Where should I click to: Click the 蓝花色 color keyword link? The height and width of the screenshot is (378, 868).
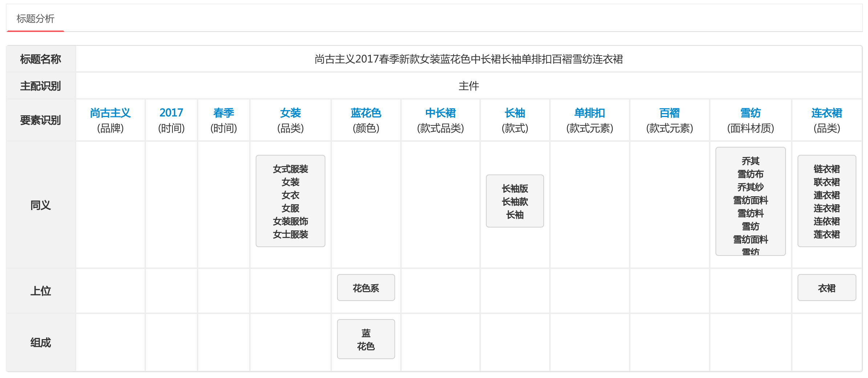click(366, 113)
